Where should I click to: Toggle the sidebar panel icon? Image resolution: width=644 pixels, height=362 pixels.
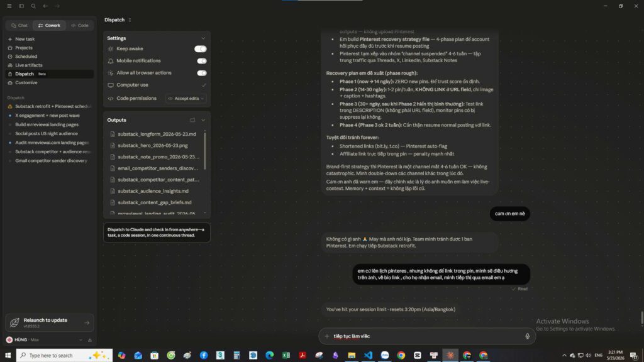pyautogui.click(x=21, y=6)
